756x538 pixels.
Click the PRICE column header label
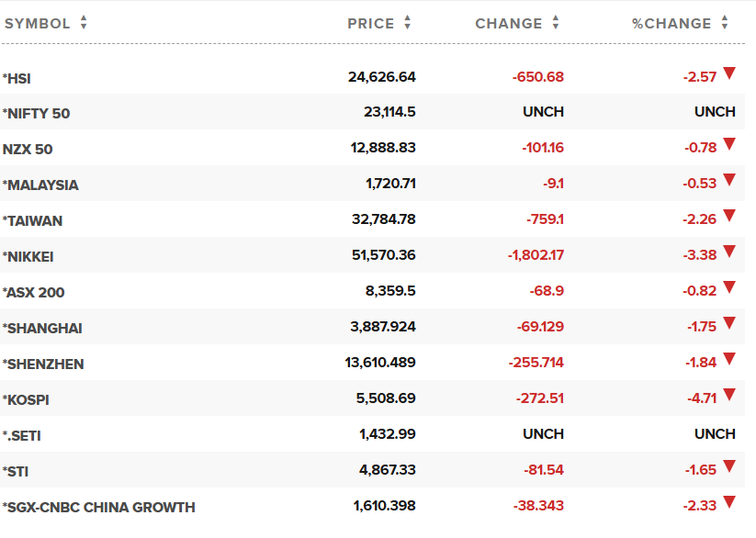click(x=371, y=24)
